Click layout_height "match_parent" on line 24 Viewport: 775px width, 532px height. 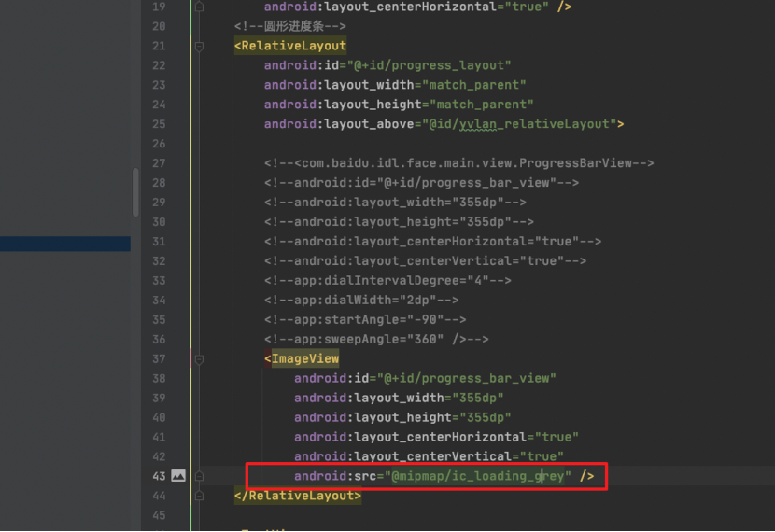point(482,105)
